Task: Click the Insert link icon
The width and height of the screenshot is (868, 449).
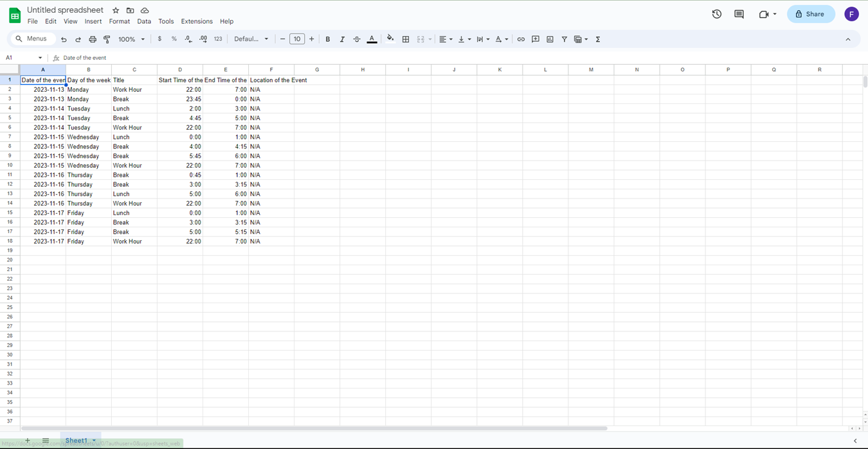Action: click(521, 39)
